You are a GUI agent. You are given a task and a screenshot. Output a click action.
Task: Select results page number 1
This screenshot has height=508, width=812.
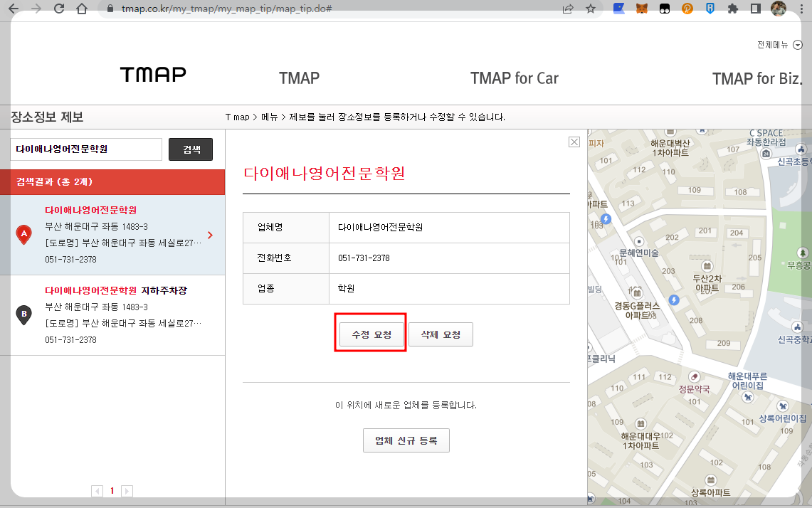(112, 491)
